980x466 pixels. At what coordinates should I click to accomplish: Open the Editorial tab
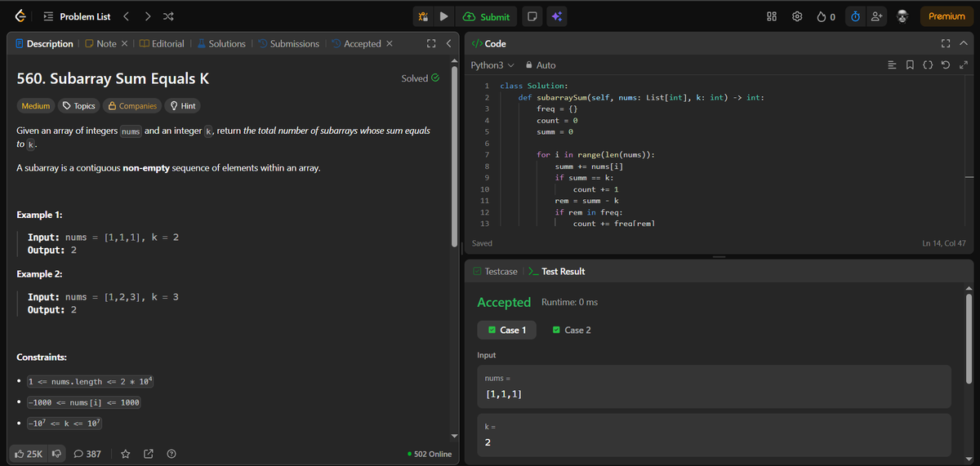click(x=161, y=44)
